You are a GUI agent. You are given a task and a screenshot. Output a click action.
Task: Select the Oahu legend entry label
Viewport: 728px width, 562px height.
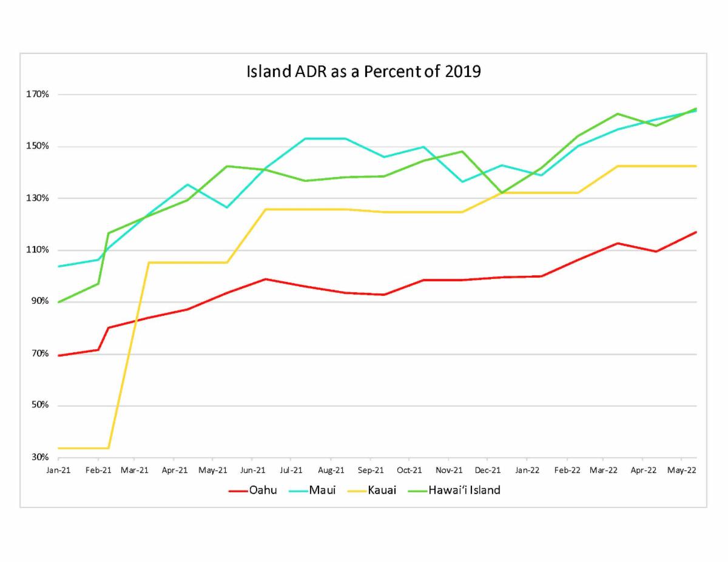[x=263, y=490]
